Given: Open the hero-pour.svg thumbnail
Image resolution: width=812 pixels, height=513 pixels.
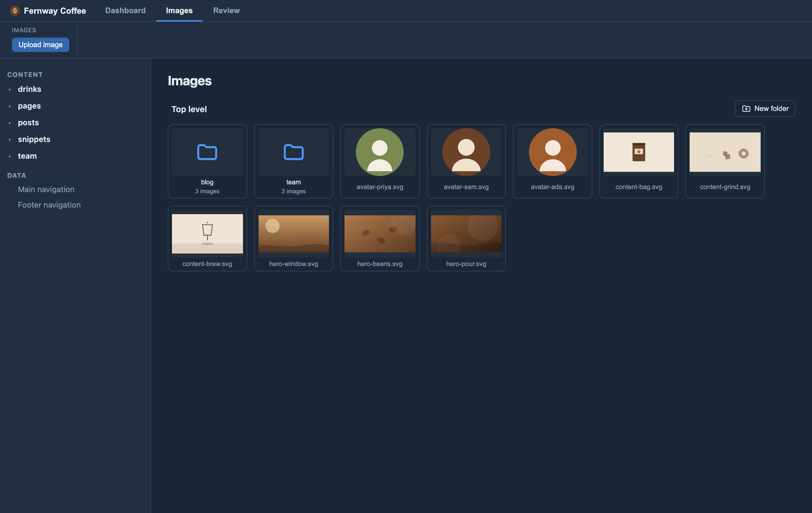Looking at the screenshot, I should [x=466, y=234].
